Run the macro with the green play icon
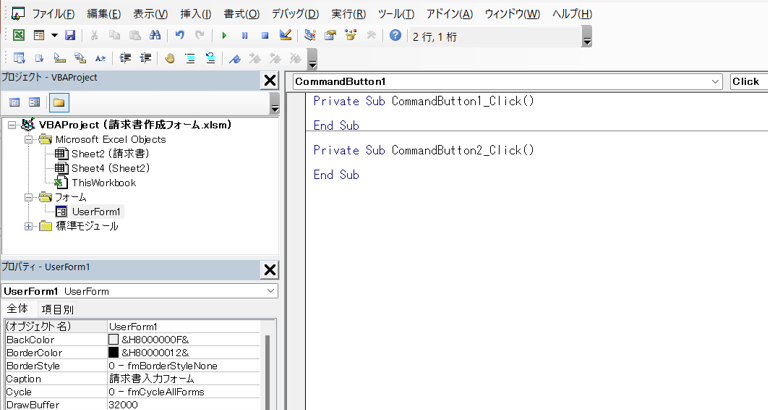Image resolution: width=768 pixels, height=410 pixels. point(225,35)
